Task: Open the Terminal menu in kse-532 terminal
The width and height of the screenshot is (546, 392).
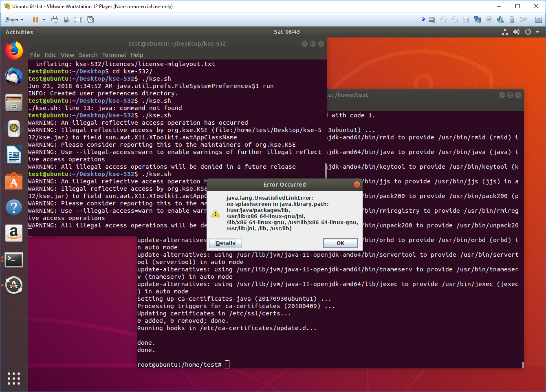Action: click(114, 55)
